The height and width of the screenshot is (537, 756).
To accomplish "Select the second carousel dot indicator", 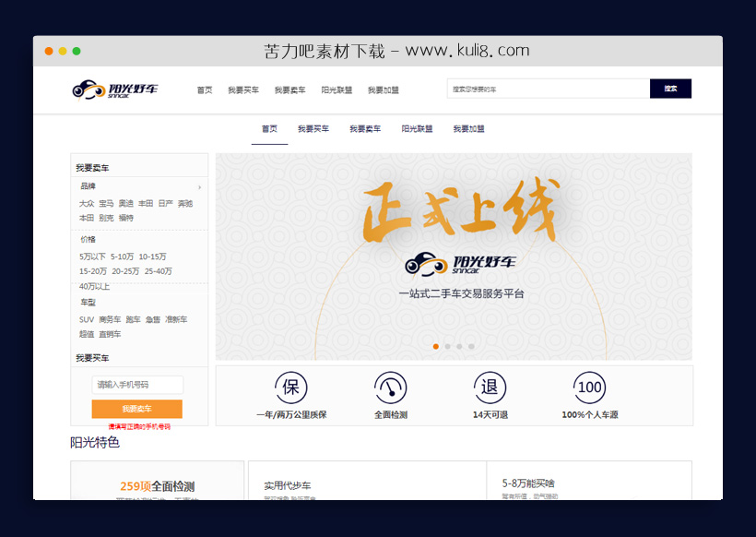I will tap(447, 346).
